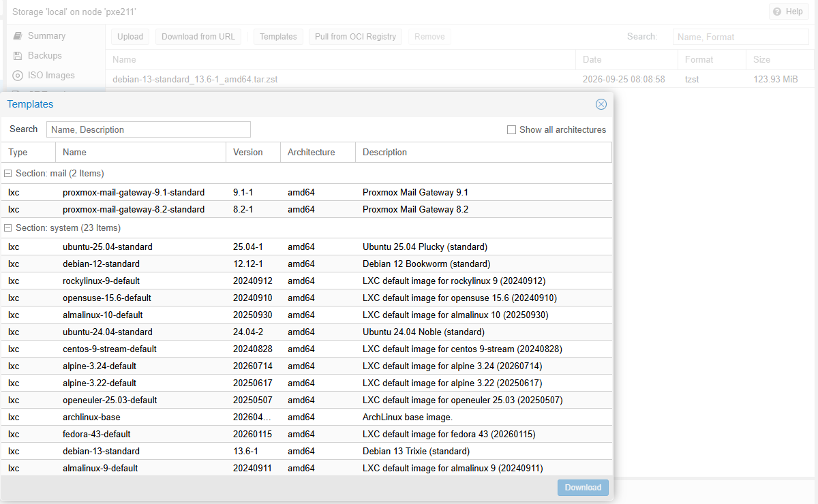Focus the Templates dialog search field
This screenshot has height=504, width=818.
[149, 129]
